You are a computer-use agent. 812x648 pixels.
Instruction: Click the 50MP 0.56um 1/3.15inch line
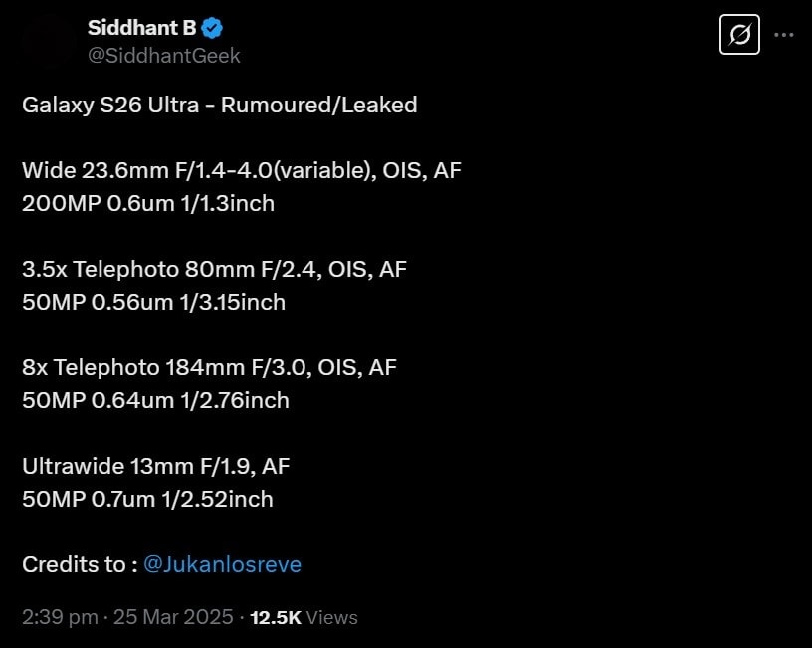[153, 302]
